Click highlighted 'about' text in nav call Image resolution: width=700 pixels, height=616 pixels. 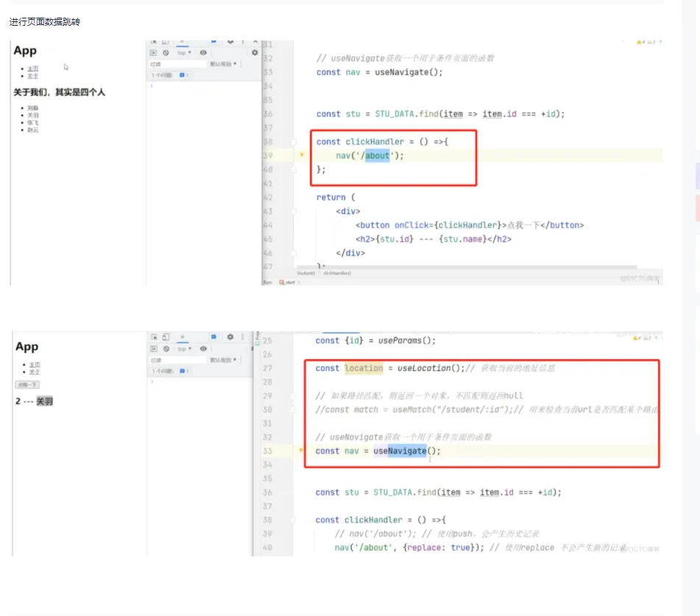(377, 156)
